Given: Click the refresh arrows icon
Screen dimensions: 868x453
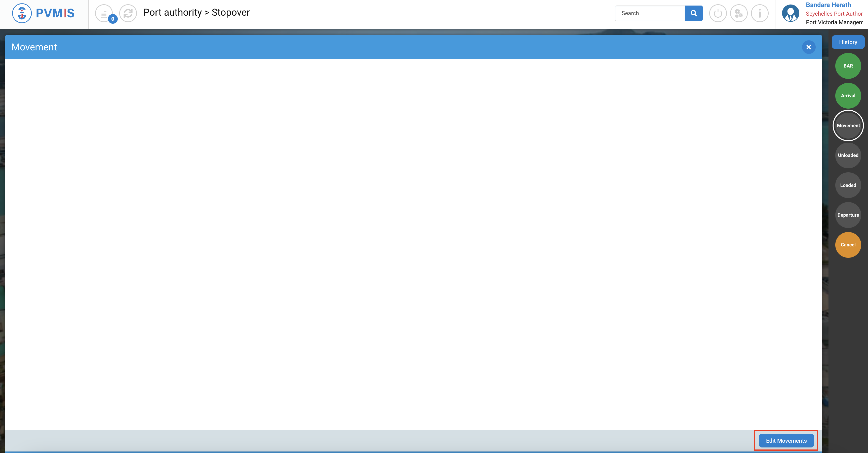Looking at the screenshot, I should [x=128, y=13].
